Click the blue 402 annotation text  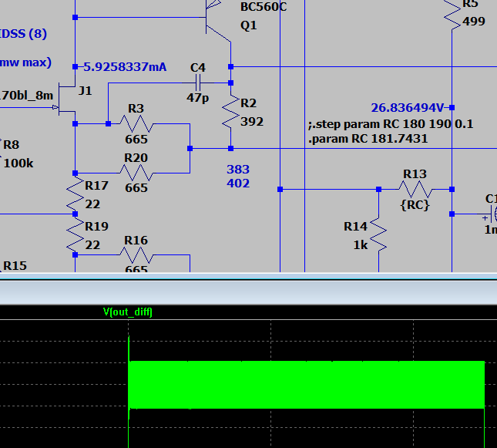(238, 184)
